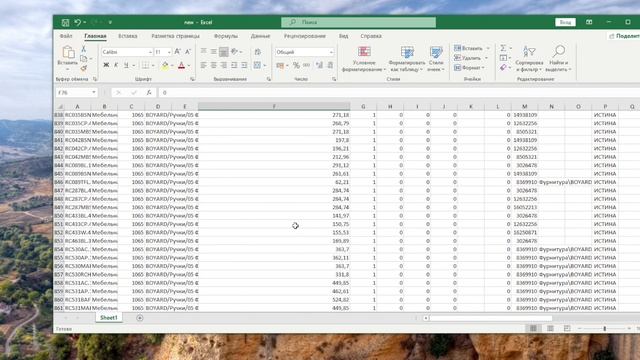Toggle align text left

coord(204,65)
